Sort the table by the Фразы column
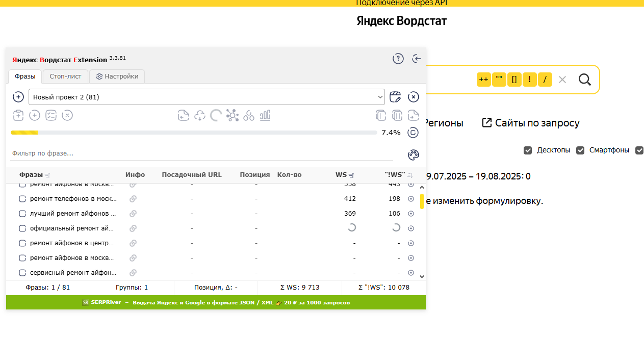 click(35, 175)
